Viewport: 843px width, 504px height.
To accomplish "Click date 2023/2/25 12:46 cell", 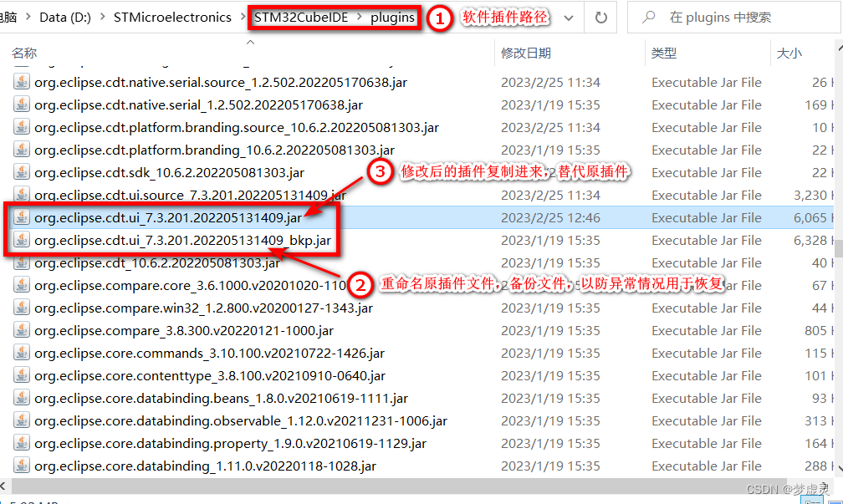I will [550, 217].
